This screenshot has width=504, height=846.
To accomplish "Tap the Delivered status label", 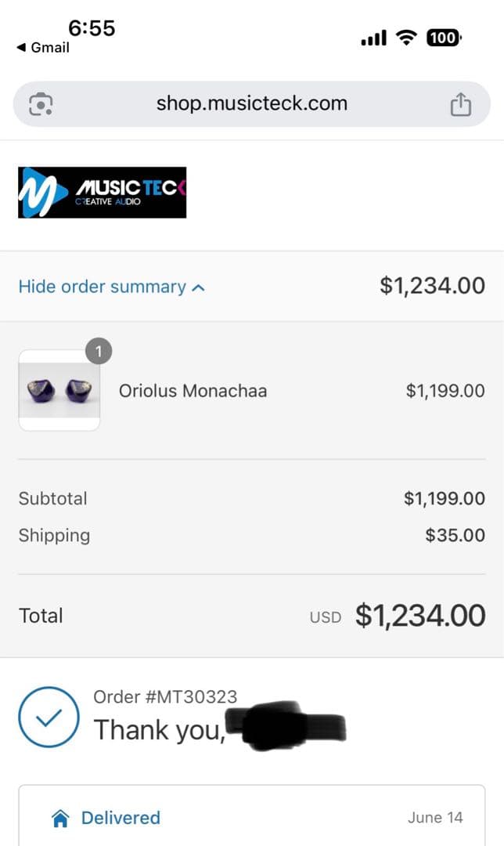I will point(121,818).
